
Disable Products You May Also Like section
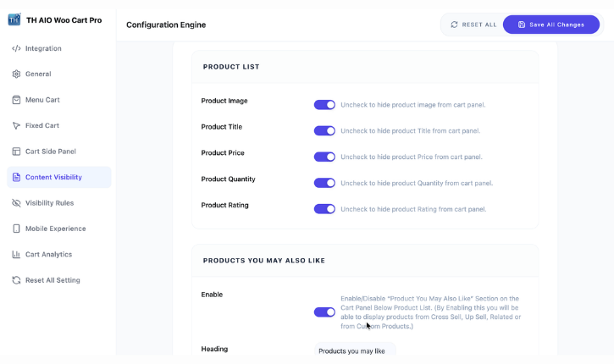point(324,312)
